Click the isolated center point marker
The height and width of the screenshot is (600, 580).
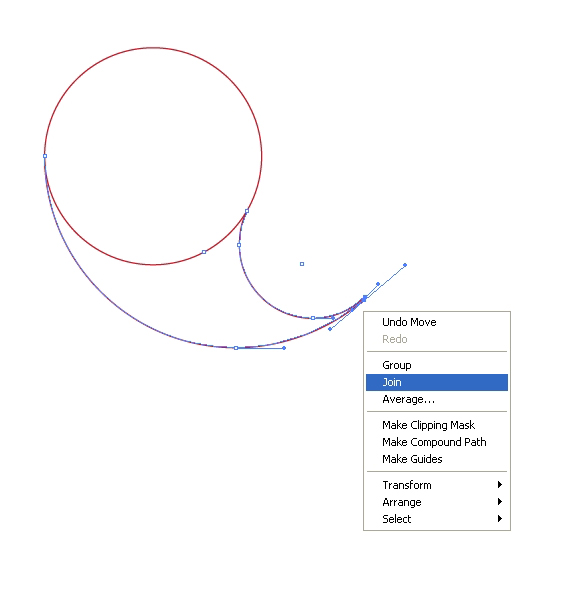302,264
